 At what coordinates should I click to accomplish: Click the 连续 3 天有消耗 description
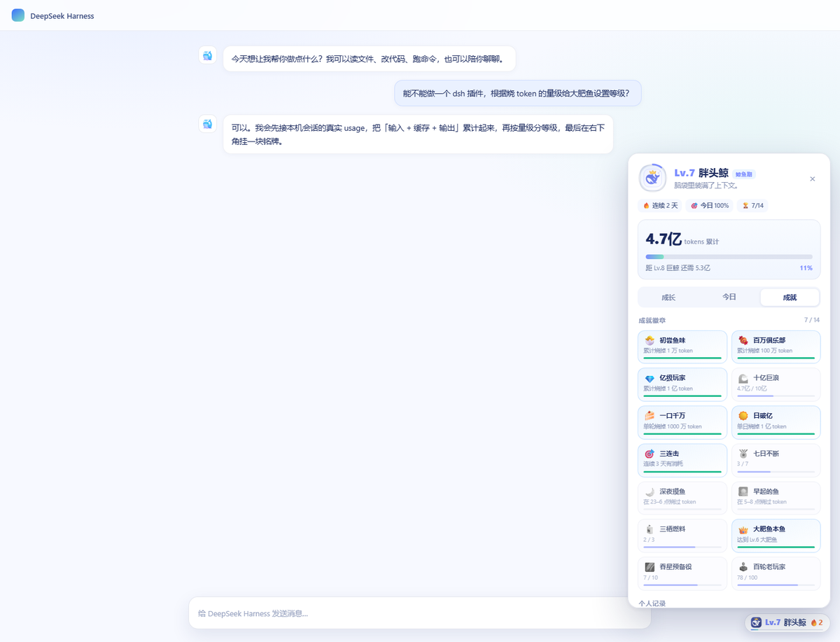[x=663, y=464]
